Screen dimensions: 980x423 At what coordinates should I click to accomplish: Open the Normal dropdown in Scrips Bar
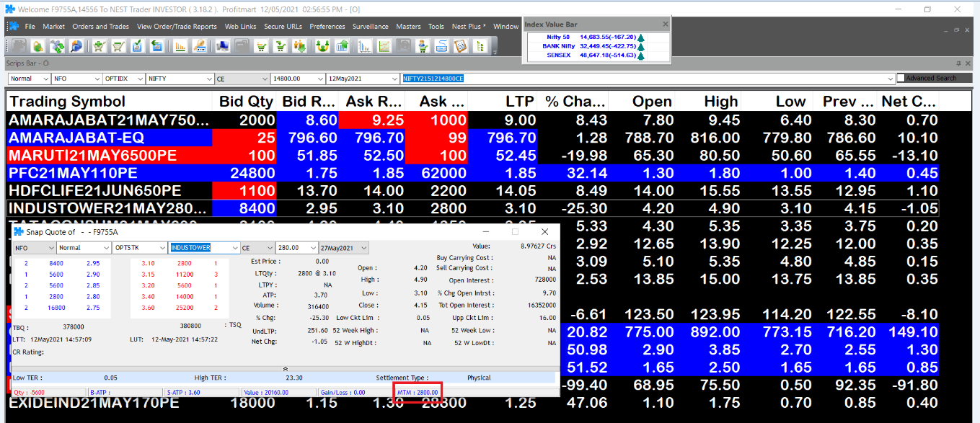(x=29, y=79)
